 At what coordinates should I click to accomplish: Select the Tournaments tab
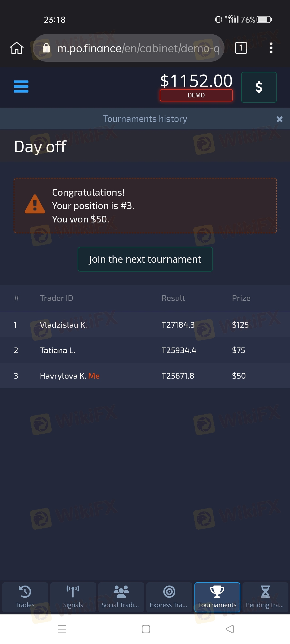tap(217, 597)
